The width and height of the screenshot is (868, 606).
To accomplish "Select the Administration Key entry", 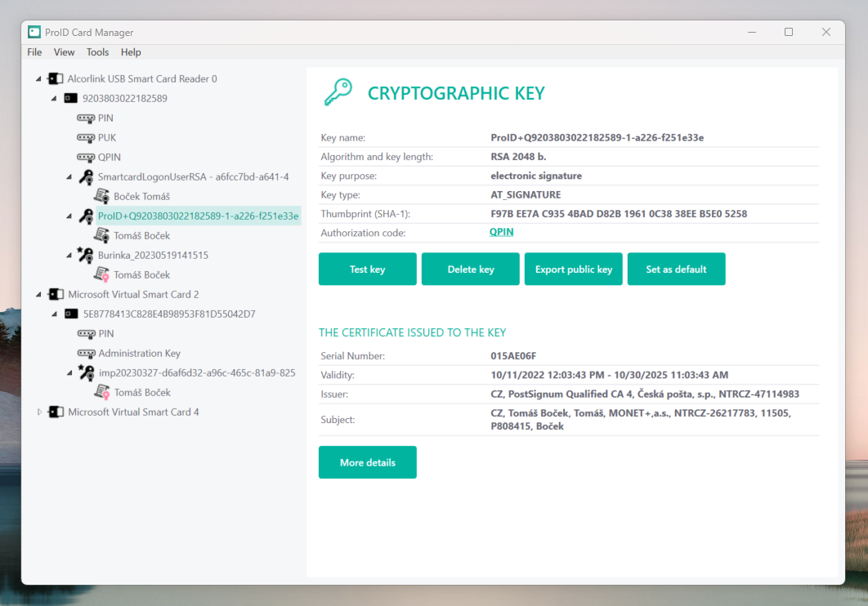I will click(140, 354).
